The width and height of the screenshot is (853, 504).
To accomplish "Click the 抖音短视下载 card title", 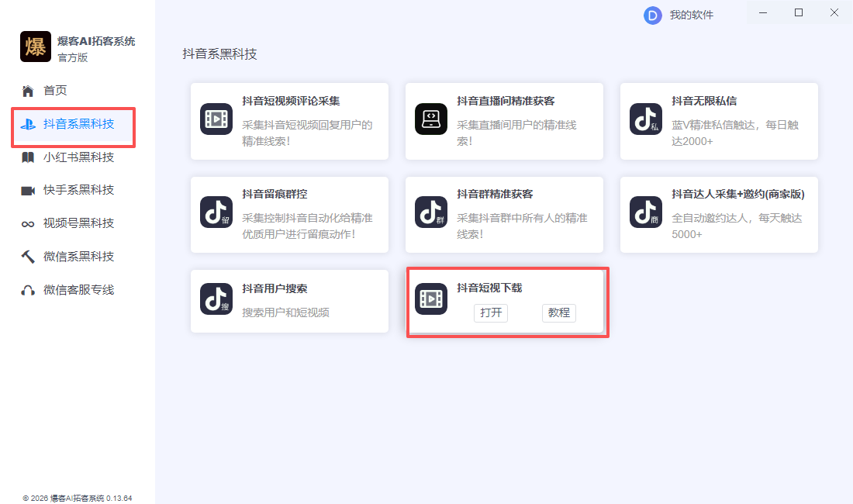I will (x=489, y=288).
